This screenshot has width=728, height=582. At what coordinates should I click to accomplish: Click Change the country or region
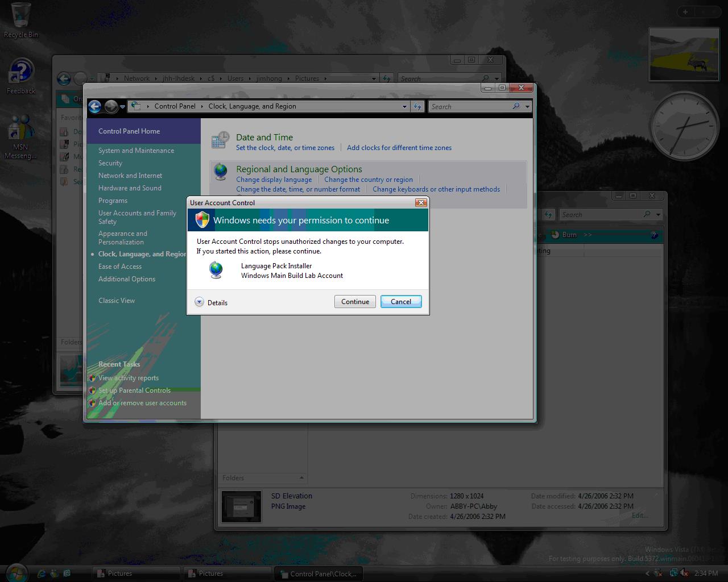[369, 180]
